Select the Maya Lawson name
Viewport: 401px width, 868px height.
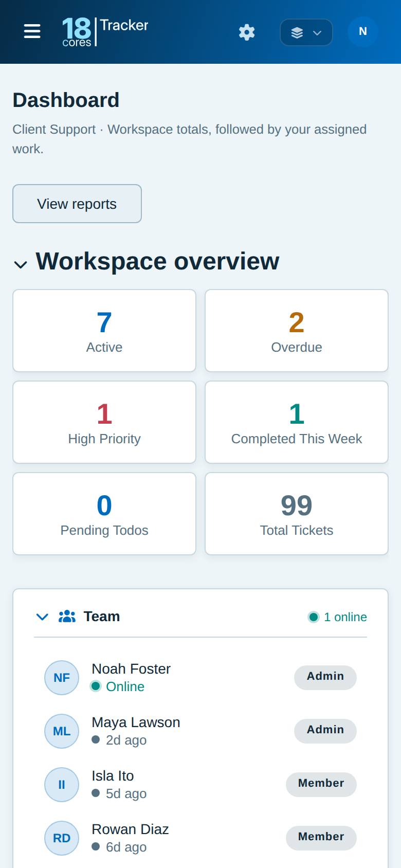136,722
